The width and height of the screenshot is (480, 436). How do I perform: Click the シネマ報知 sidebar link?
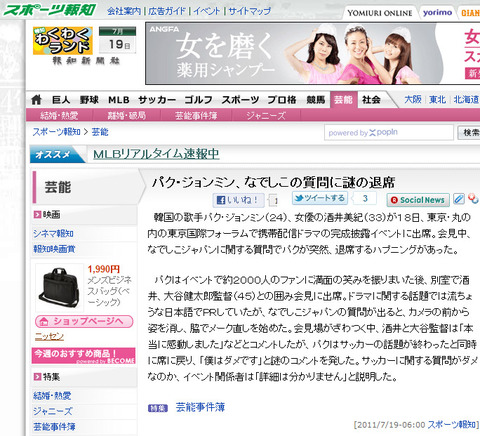[53, 234]
